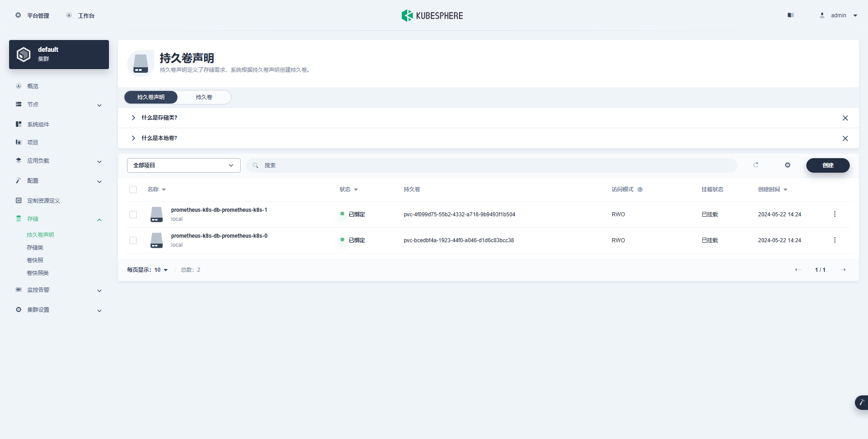
Task: Click pvc-bcedbf4a persistent volume text
Action: tap(459, 240)
